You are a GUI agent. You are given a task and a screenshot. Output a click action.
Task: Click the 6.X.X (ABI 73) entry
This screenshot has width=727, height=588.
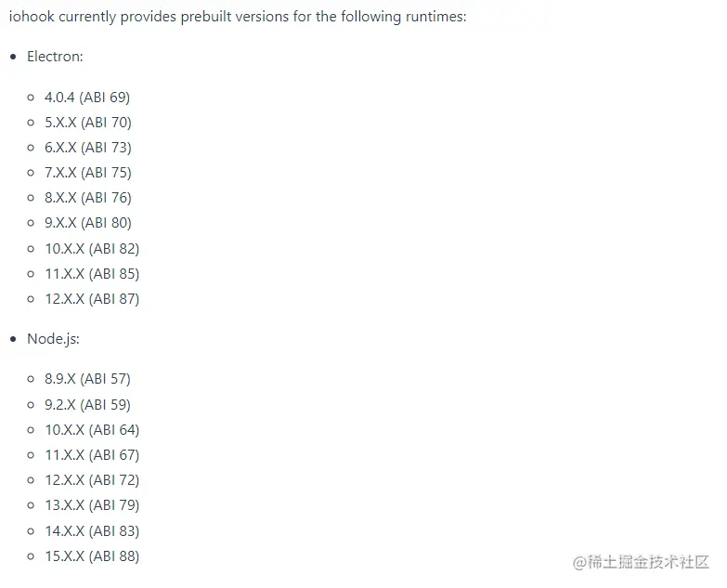(x=87, y=148)
